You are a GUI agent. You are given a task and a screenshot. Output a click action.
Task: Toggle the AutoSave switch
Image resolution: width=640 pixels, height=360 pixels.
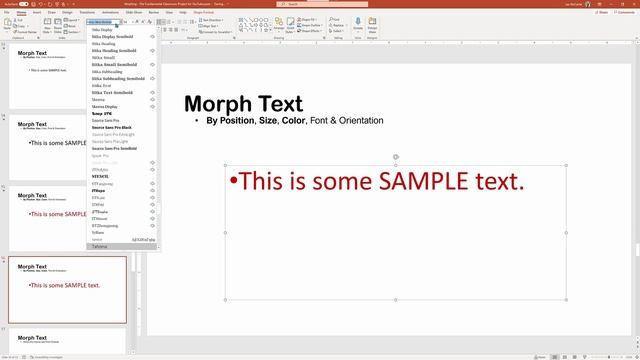coord(24,4)
